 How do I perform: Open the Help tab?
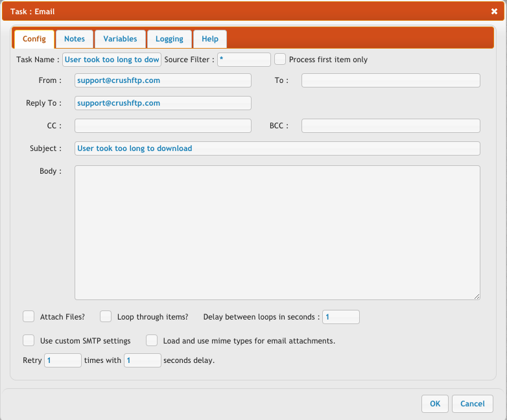pyautogui.click(x=210, y=39)
